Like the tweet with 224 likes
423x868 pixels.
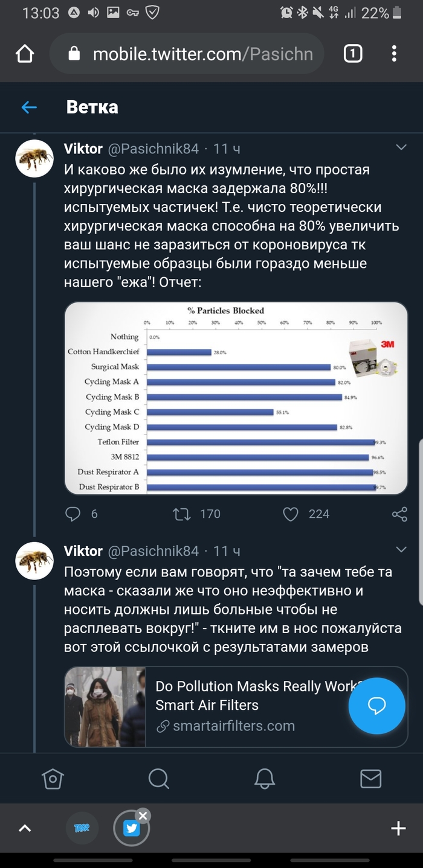291,514
